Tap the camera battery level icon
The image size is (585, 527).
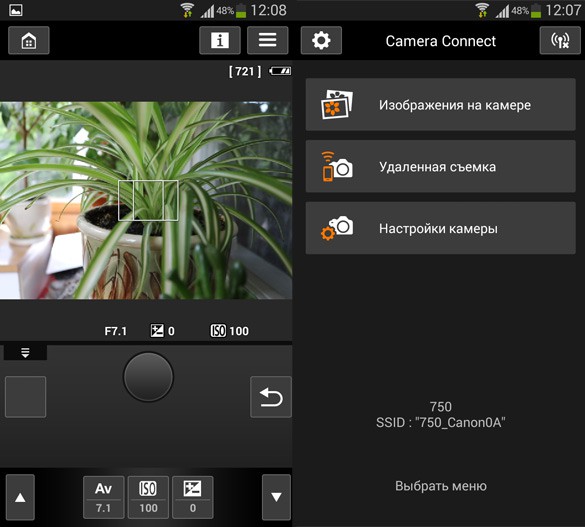[280, 71]
